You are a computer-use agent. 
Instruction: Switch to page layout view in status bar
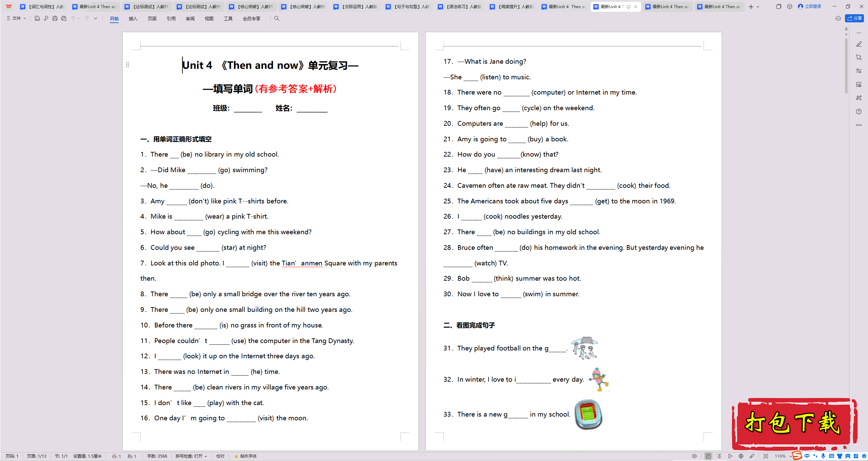tap(708, 456)
